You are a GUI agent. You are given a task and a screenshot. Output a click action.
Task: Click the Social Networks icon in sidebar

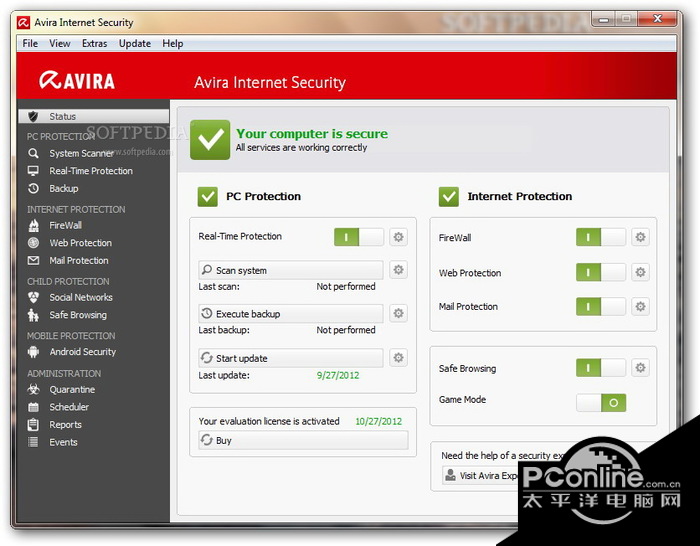[x=33, y=297]
